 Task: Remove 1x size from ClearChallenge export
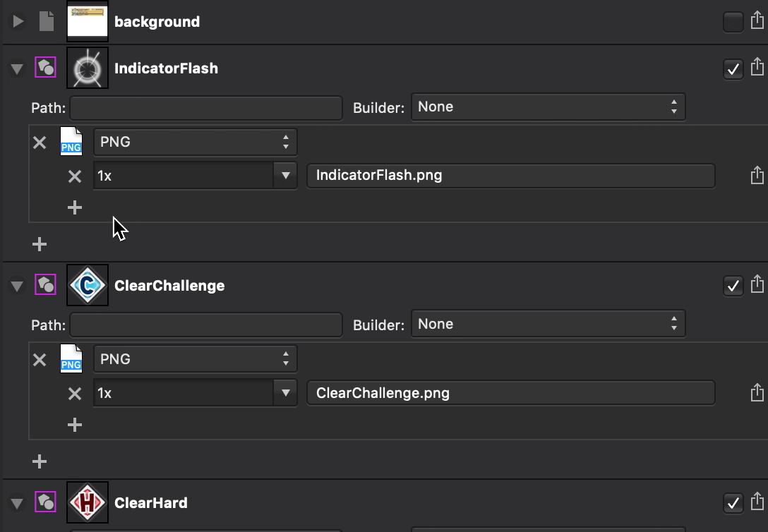(x=74, y=394)
